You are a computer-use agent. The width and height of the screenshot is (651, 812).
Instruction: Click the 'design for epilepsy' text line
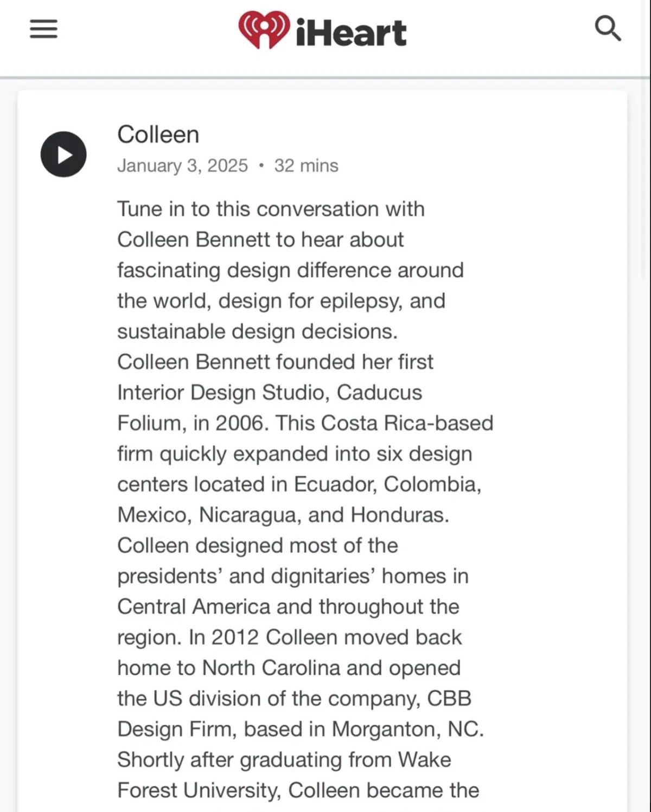(x=281, y=301)
